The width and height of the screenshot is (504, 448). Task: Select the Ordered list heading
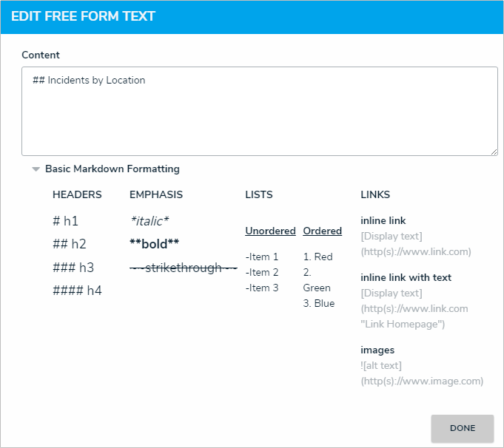pyautogui.click(x=322, y=231)
